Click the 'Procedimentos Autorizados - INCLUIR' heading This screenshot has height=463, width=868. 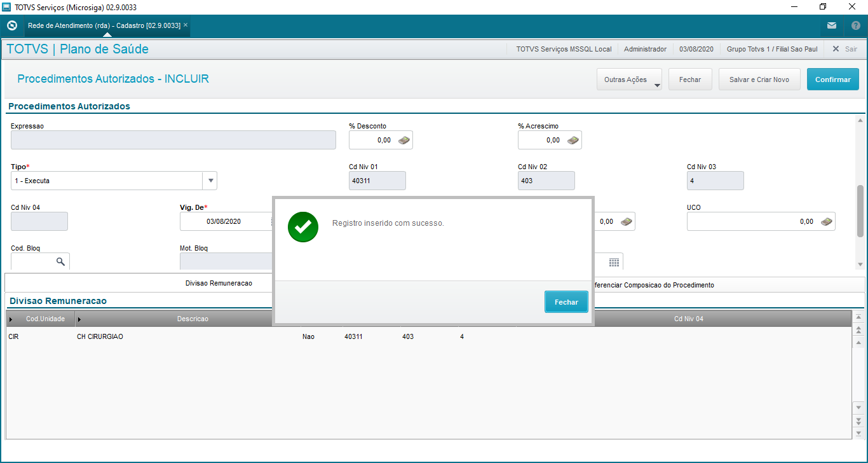coord(113,79)
